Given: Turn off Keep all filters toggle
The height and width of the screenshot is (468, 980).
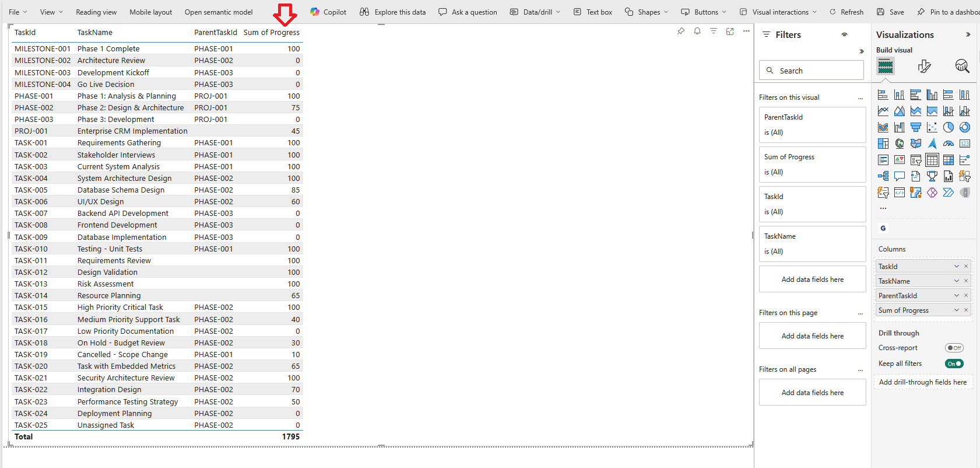Looking at the screenshot, I should (x=954, y=364).
